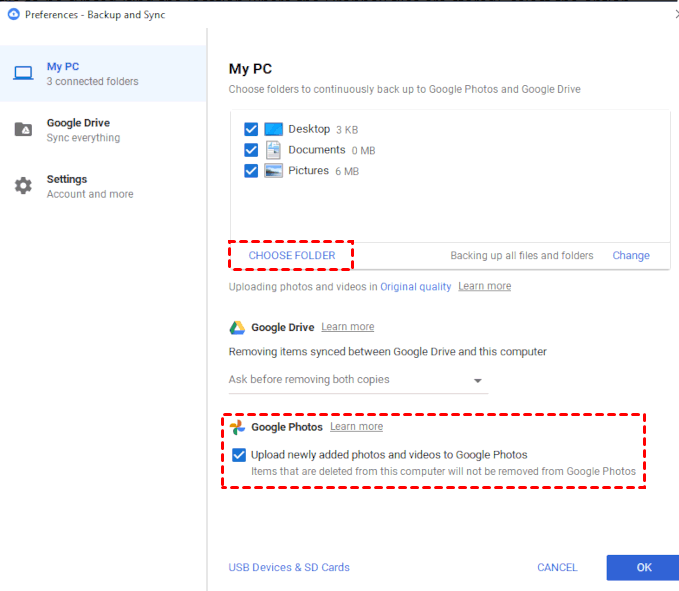The width and height of the screenshot is (679, 591).
Task: Click the 3 KB size label
Action: (347, 130)
